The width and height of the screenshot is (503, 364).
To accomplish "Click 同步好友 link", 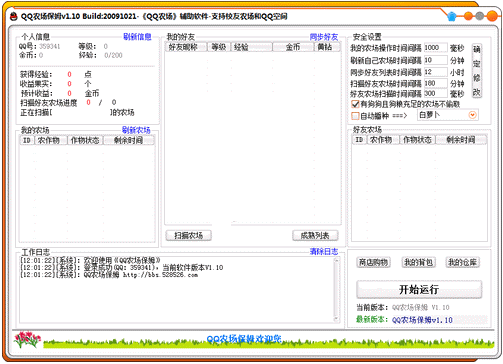I will click(x=324, y=37).
